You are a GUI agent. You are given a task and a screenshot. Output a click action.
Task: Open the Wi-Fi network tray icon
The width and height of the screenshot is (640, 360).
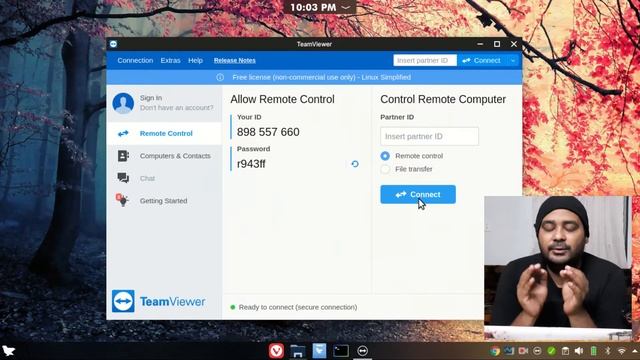pos(622,351)
